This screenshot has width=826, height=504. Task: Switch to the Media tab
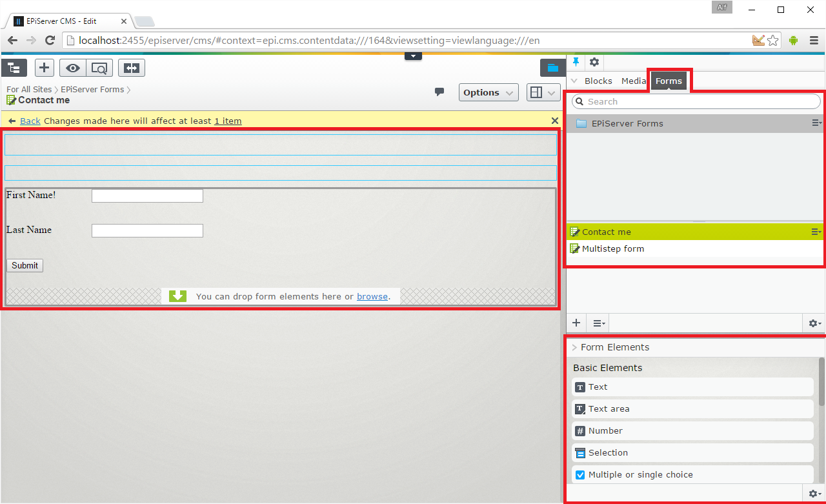point(633,81)
